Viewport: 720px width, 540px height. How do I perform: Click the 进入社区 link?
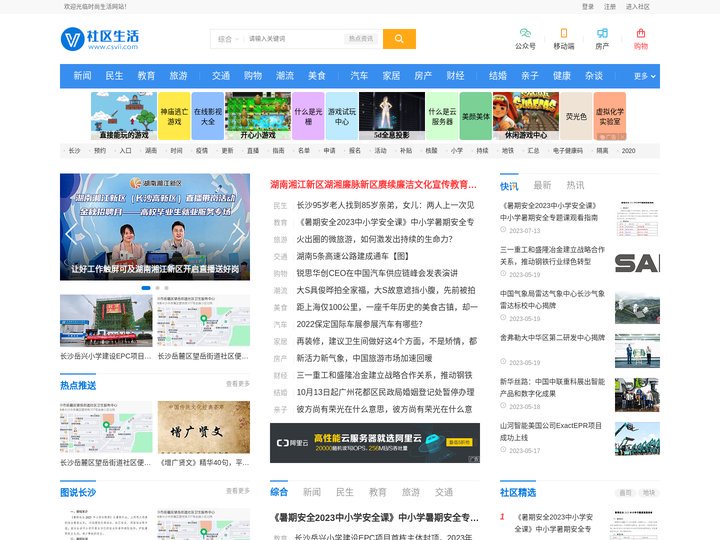point(638,7)
